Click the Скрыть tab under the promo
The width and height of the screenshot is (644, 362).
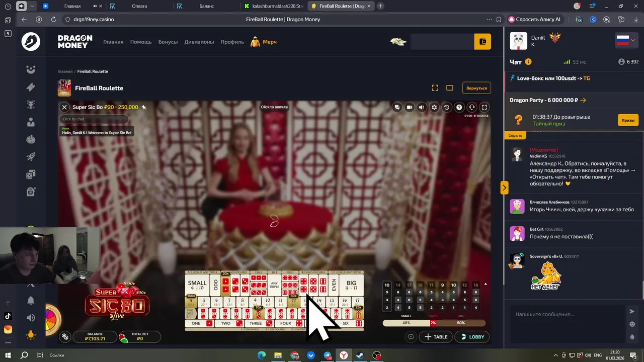click(515, 135)
